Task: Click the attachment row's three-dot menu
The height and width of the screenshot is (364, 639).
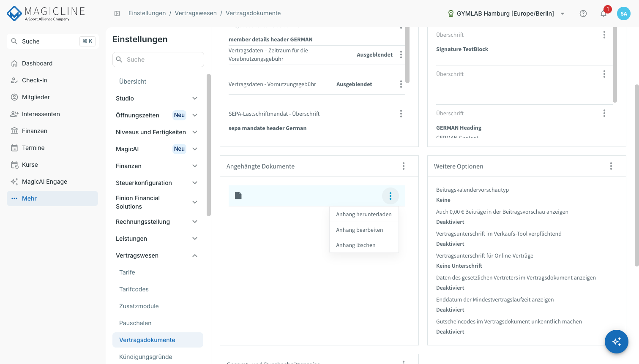Action: (x=390, y=196)
